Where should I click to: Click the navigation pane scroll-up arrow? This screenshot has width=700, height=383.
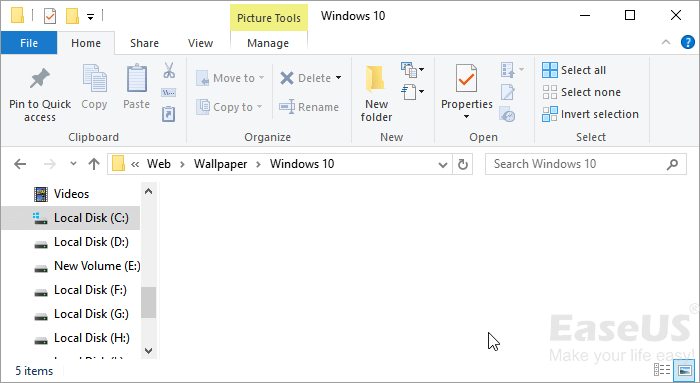point(149,192)
